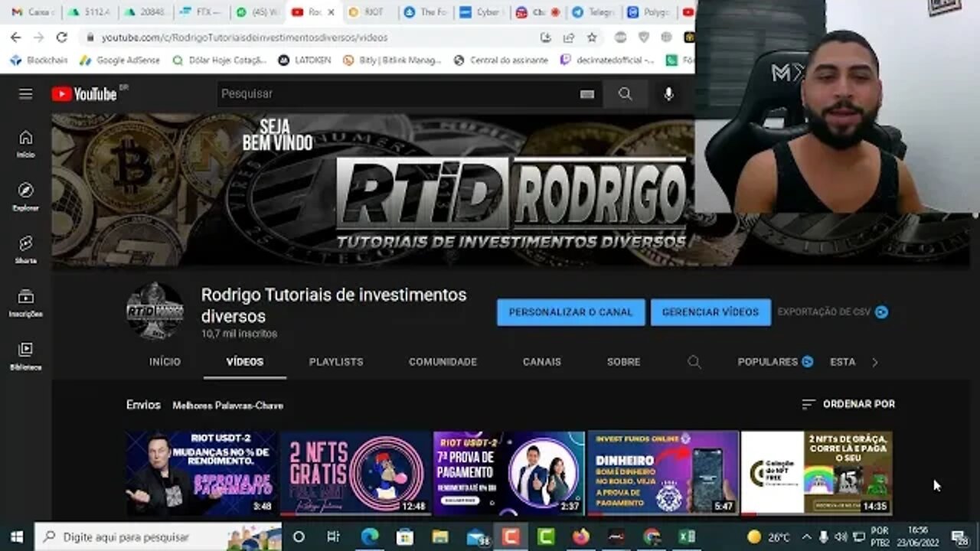Open Biblioteca in the sidebar
Viewport: 980px width, 551px height.
pos(26,356)
